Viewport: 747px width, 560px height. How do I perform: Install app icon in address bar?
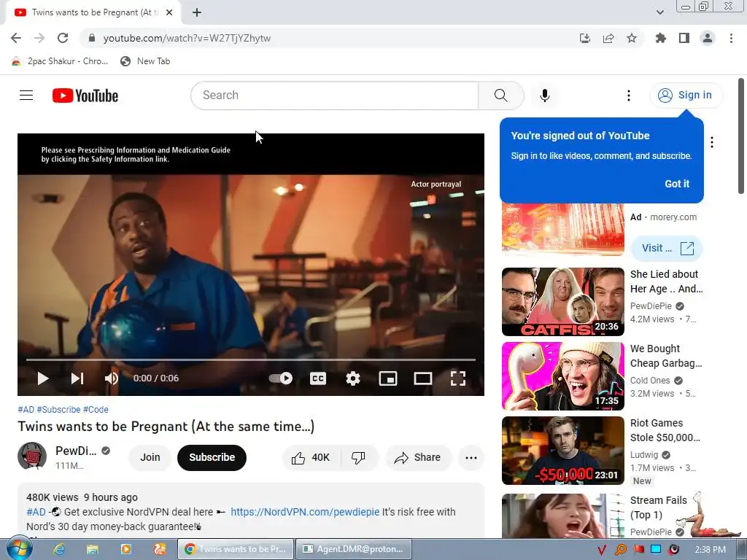tap(584, 38)
